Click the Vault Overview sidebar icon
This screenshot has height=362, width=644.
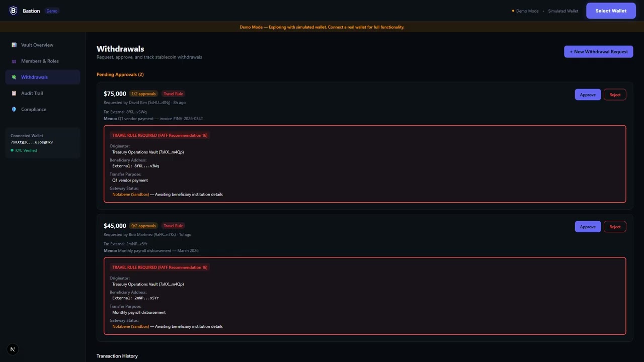point(14,45)
